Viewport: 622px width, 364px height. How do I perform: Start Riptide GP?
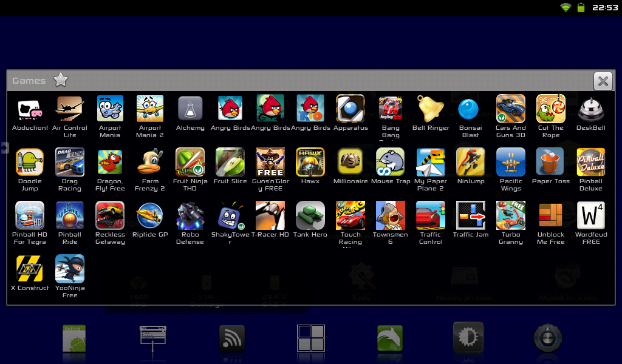coord(150,215)
